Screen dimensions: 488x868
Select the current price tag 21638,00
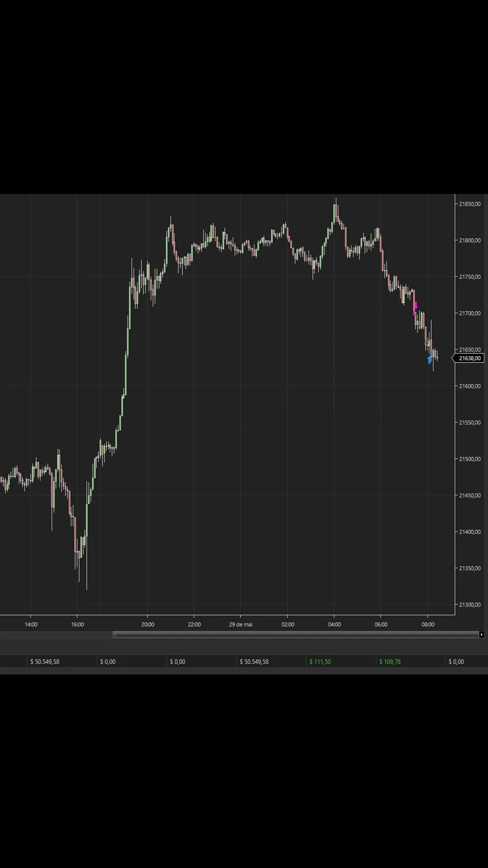(469, 359)
